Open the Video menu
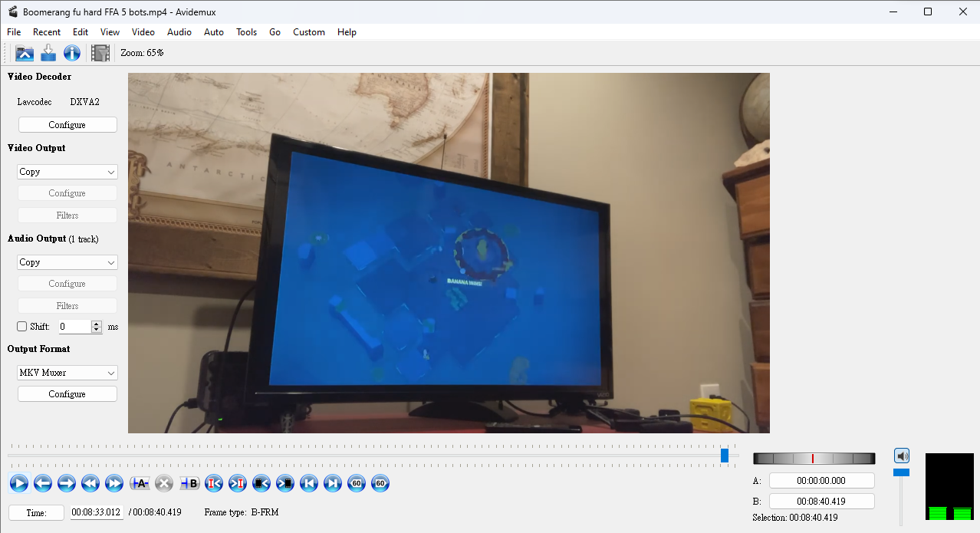Image resolution: width=980 pixels, height=533 pixels. (143, 32)
